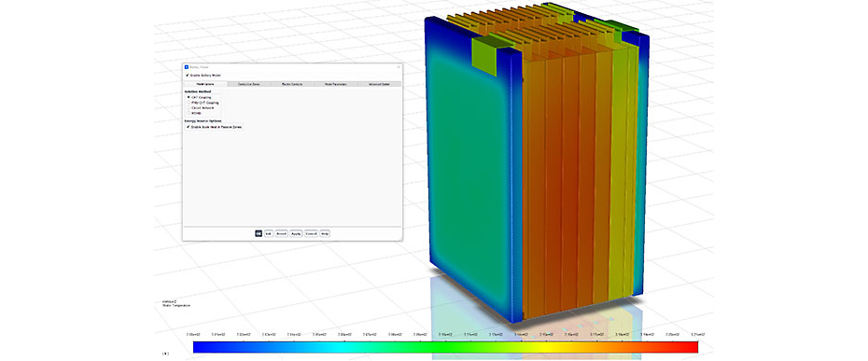
Task: Click the Energy Source Options heading
Action: click(x=203, y=120)
